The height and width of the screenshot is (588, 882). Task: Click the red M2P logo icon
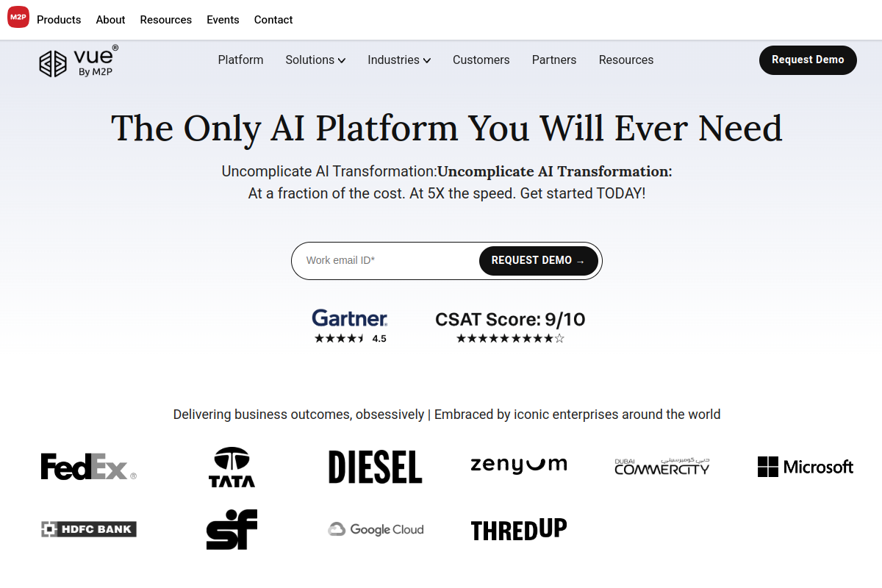[18, 17]
